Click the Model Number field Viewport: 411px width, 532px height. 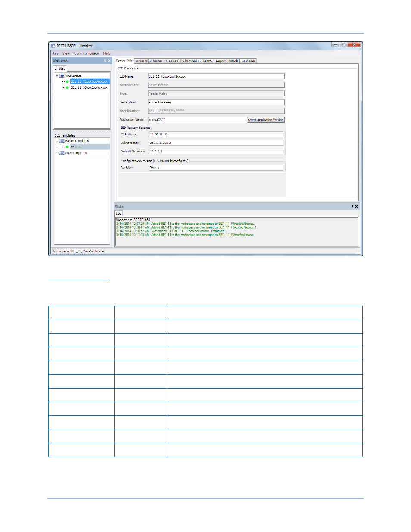[x=216, y=111]
